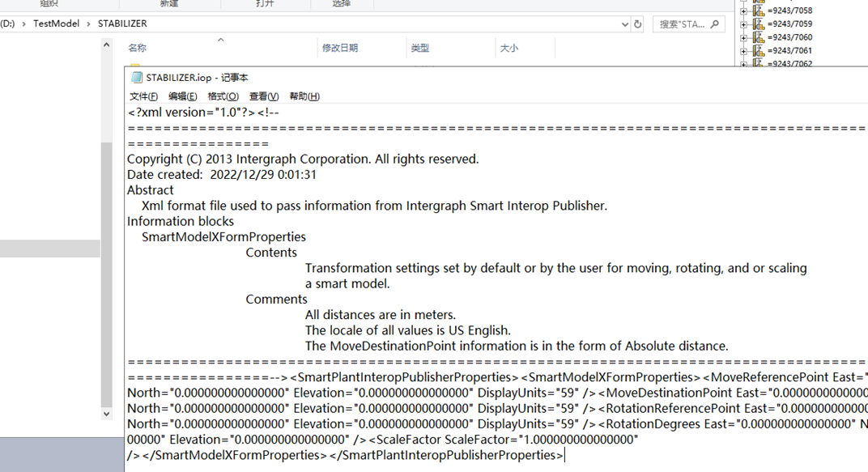This screenshot has height=472, width=868.
Task: Click the word 'Contents' in Notepad
Action: (x=271, y=253)
